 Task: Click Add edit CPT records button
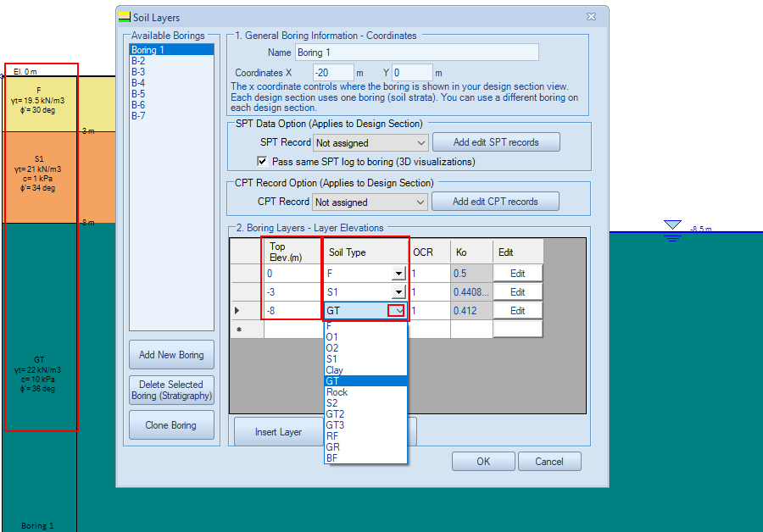[495, 202]
